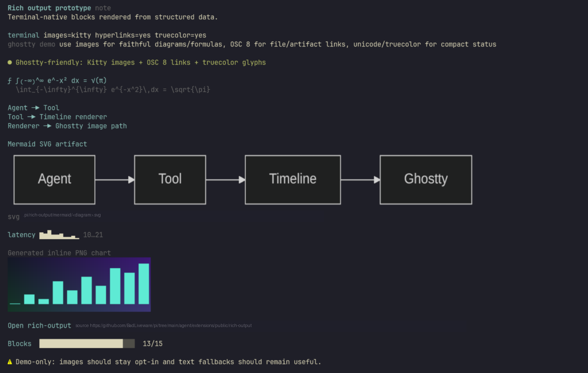
Task: Click the inline PNG bar chart image
Action: coord(79,285)
